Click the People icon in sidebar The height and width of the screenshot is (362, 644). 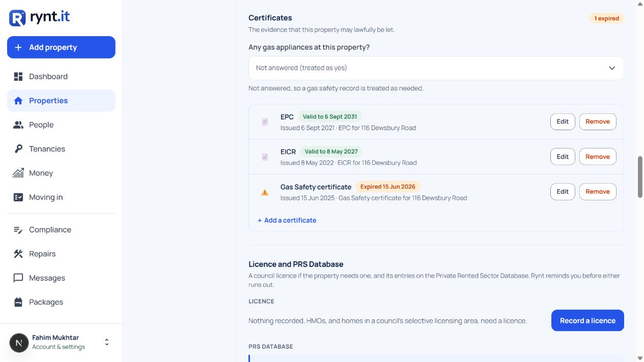click(x=18, y=125)
